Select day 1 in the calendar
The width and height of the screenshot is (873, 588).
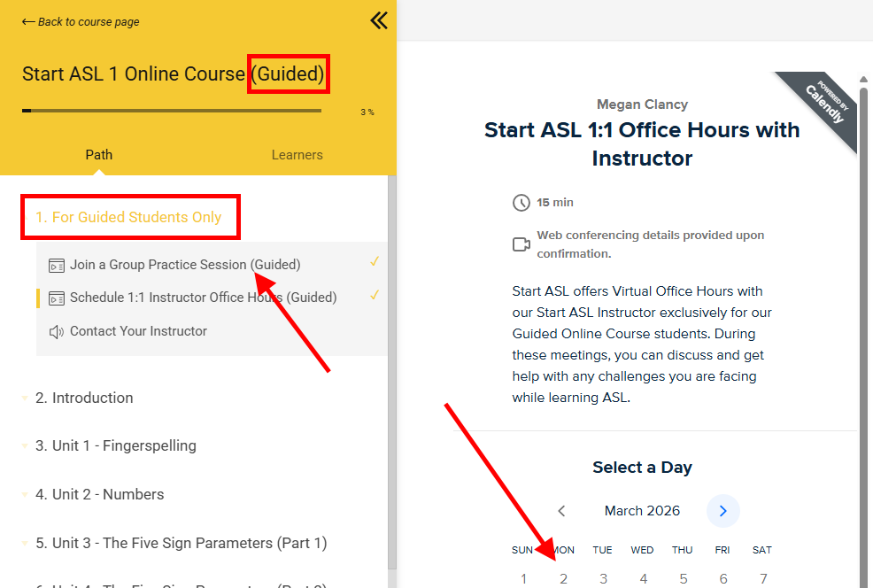pyautogui.click(x=523, y=579)
